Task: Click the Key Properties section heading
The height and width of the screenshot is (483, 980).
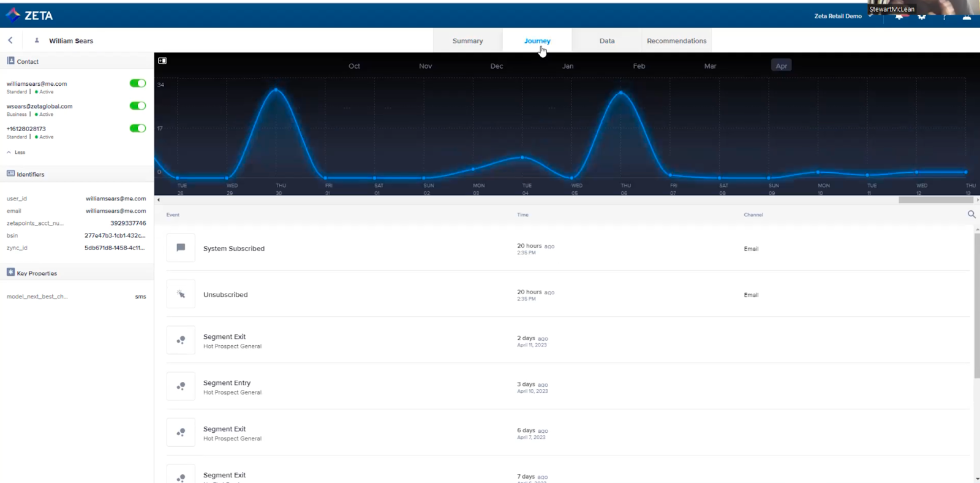Action: [37, 273]
